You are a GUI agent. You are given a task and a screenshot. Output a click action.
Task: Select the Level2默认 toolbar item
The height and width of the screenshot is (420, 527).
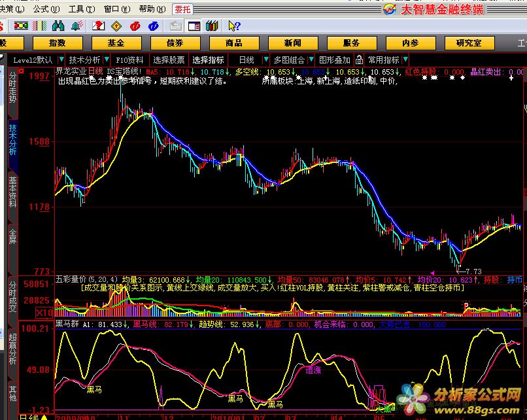point(33,60)
